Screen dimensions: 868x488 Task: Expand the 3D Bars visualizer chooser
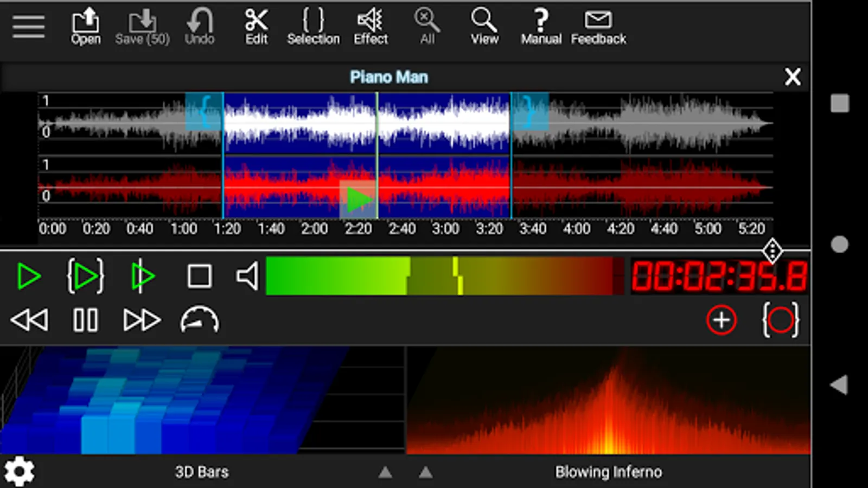tap(385, 472)
